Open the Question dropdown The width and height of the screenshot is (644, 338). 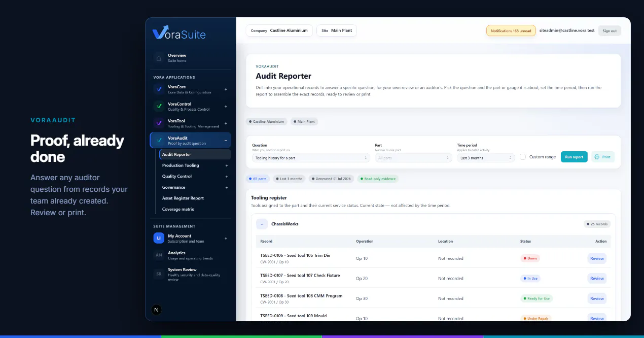coord(310,158)
